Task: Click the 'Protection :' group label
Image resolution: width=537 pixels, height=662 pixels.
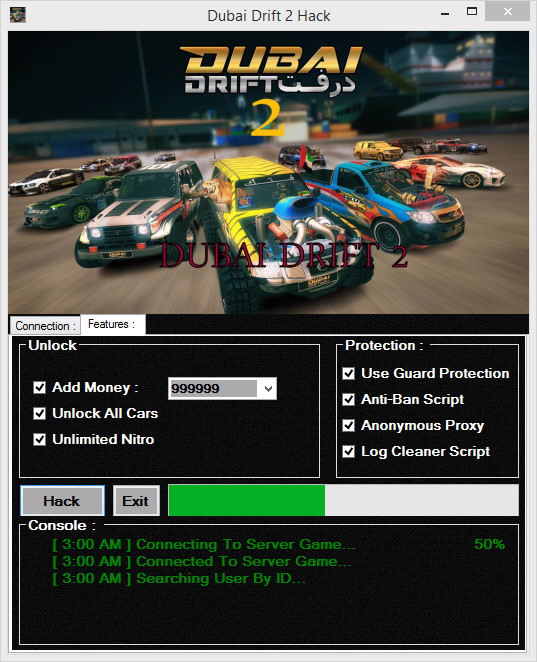Action: click(x=384, y=345)
